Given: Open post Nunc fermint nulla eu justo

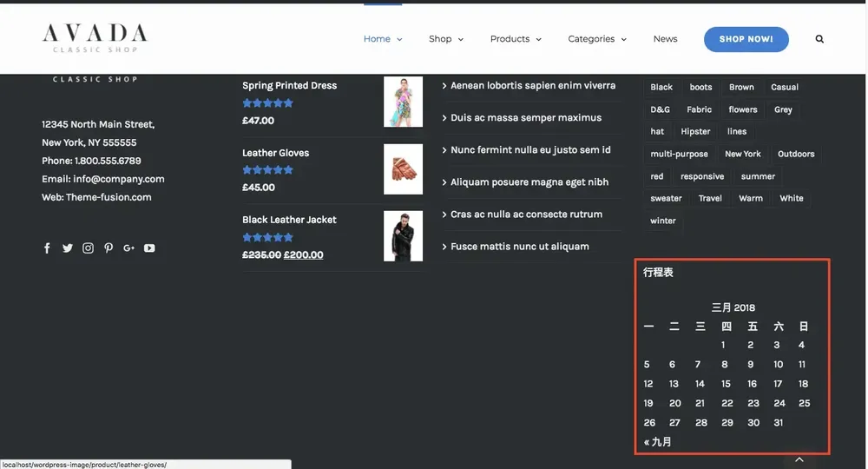Looking at the screenshot, I should (x=530, y=149).
